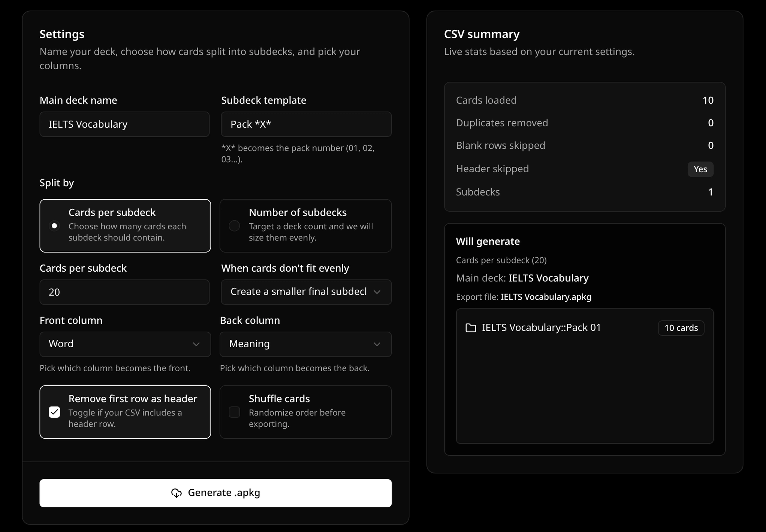The width and height of the screenshot is (766, 532).
Task: Click the Will generate heading
Action: coord(488,241)
